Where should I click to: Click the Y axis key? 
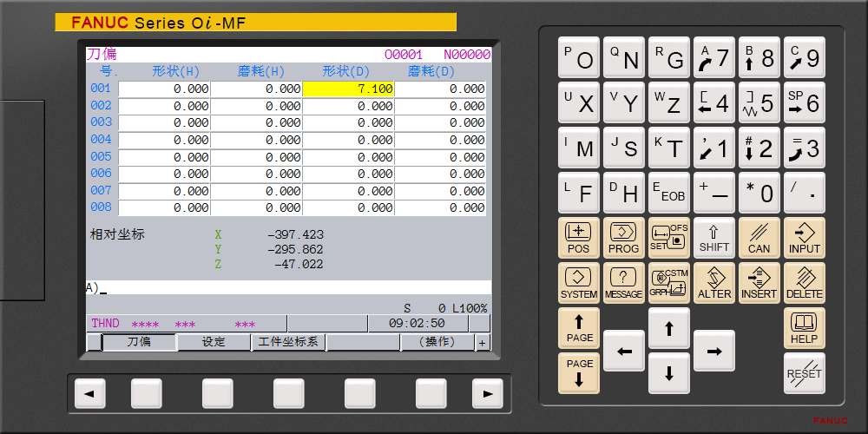pyautogui.click(x=624, y=102)
